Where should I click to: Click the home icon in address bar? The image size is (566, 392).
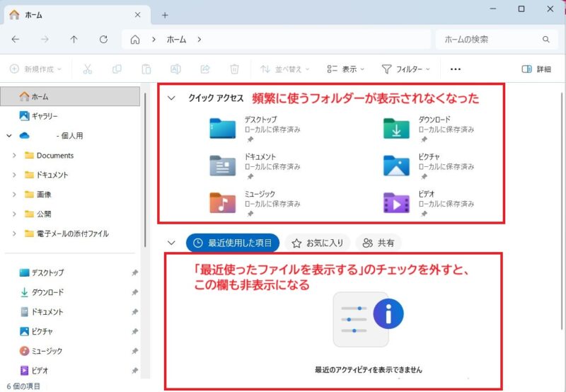click(x=135, y=40)
